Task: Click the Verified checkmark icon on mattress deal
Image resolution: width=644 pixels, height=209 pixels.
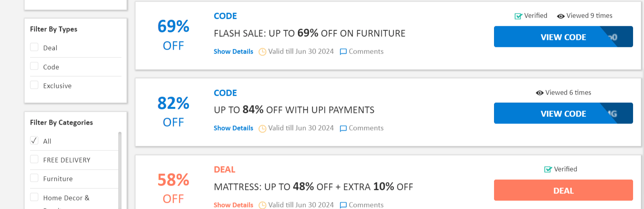Action: coord(548,170)
